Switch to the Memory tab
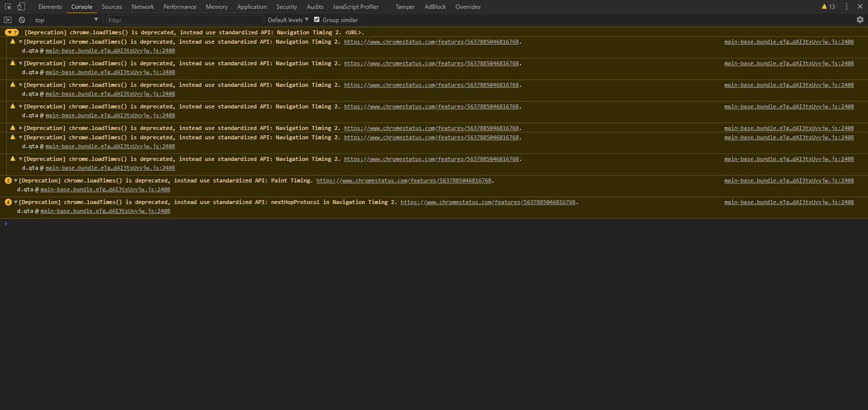Screen dimensions: 868x410 coord(216,7)
